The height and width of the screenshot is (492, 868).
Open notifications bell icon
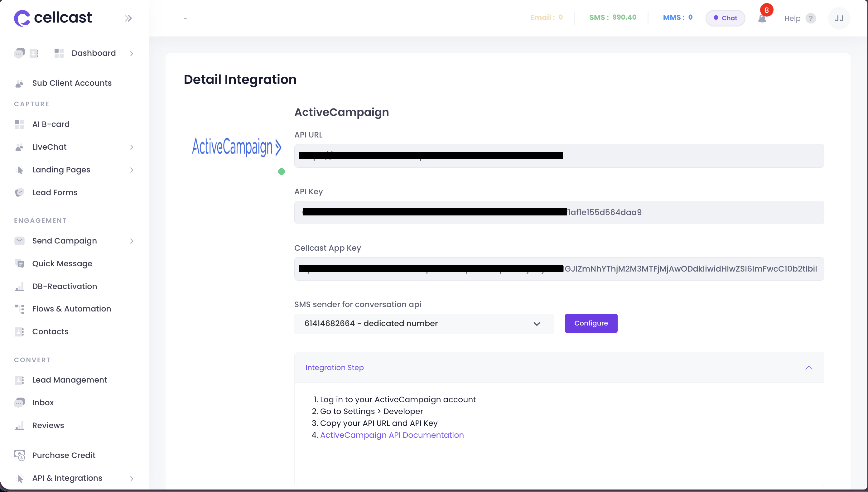[762, 18]
